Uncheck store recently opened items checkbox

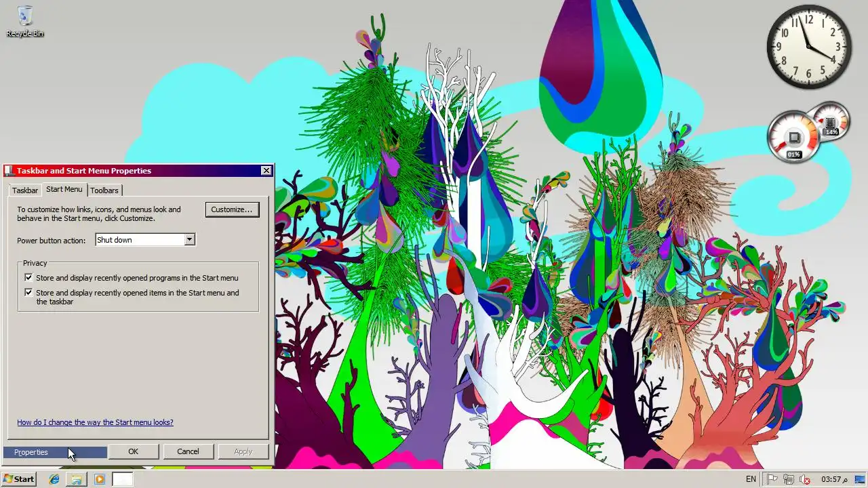(x=28, y=293)
